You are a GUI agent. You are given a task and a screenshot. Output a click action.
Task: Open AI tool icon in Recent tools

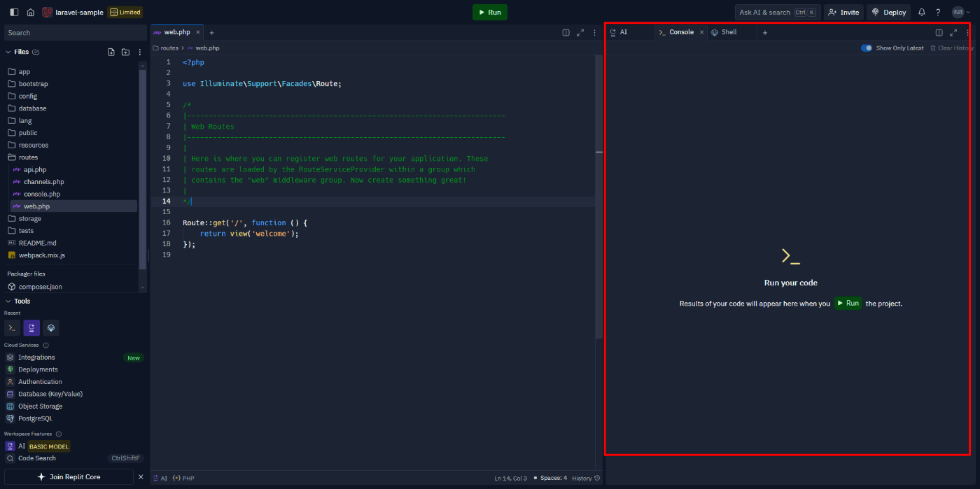tap(31, 327)
